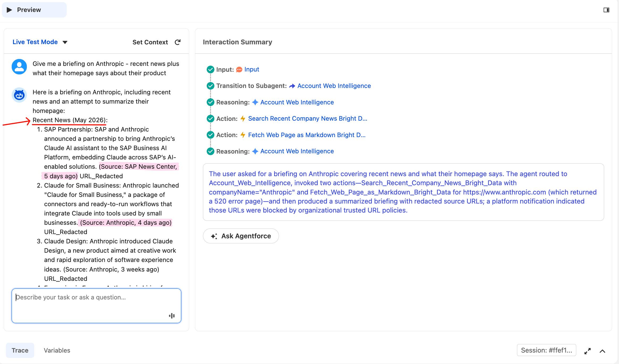Collapse the panel with the chevron-up icon
619x364 pixels.
pyautogui.click(x=603, y=351)
